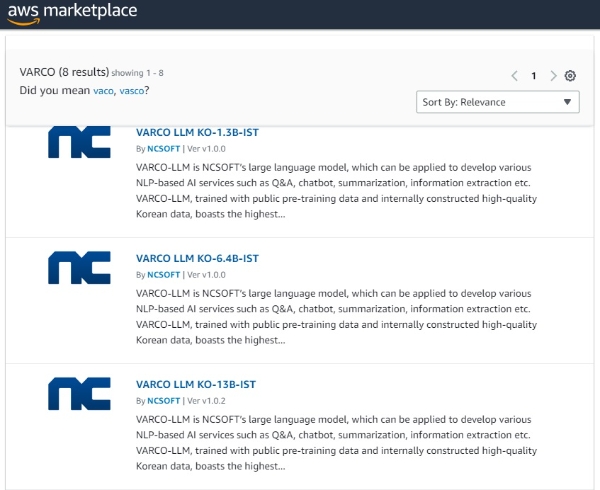Click the 'vaco' search suggestion

coord(103,91)
